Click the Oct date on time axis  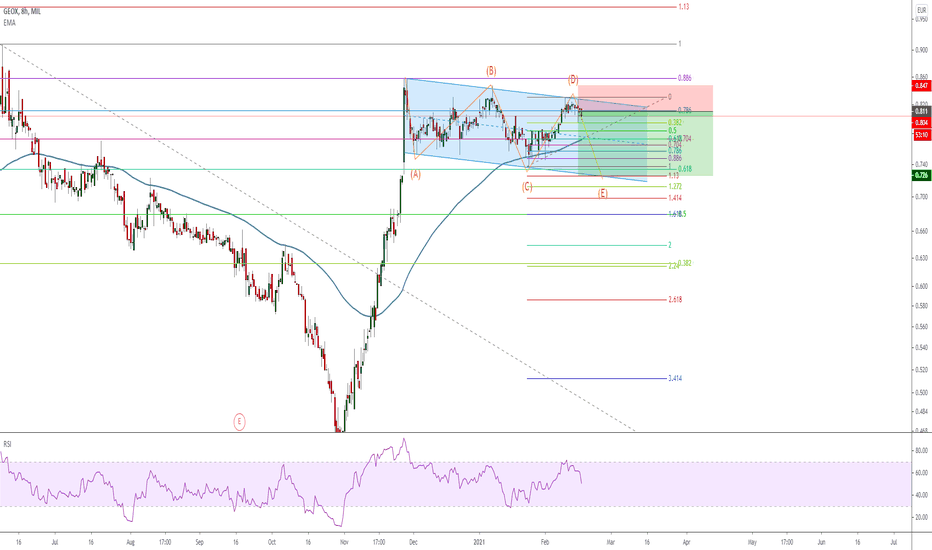click(272, 542)
